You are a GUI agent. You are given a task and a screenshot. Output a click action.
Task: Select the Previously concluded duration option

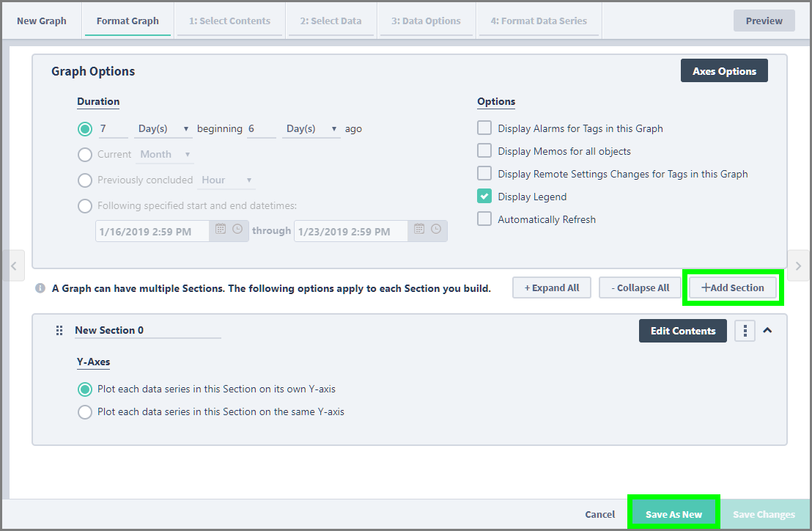coord(85,180)
